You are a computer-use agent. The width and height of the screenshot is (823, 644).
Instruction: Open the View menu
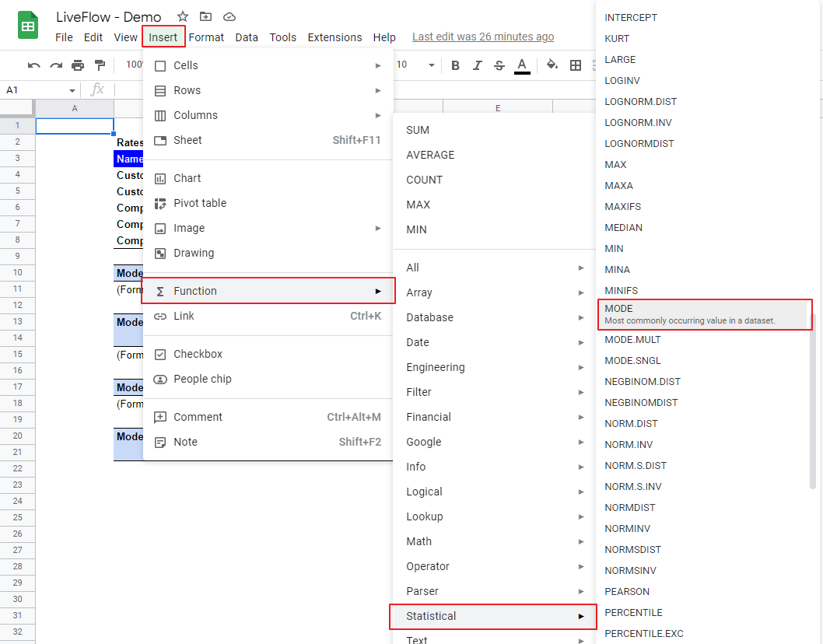pos(125,37)
